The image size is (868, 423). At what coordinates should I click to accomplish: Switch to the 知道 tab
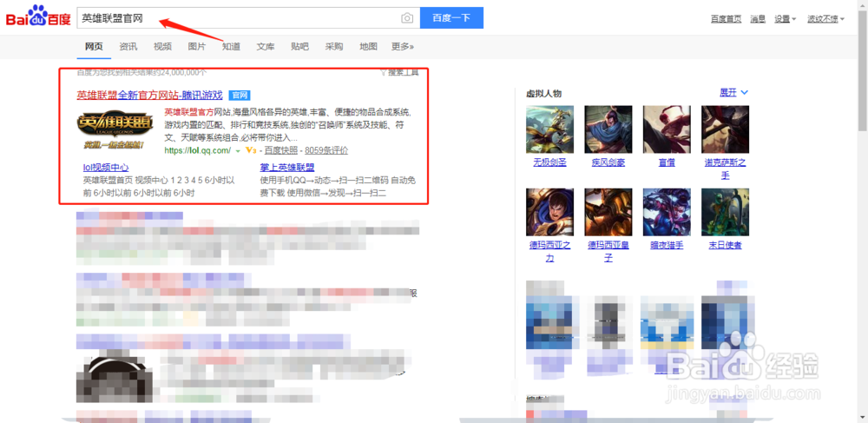point(231,47)
